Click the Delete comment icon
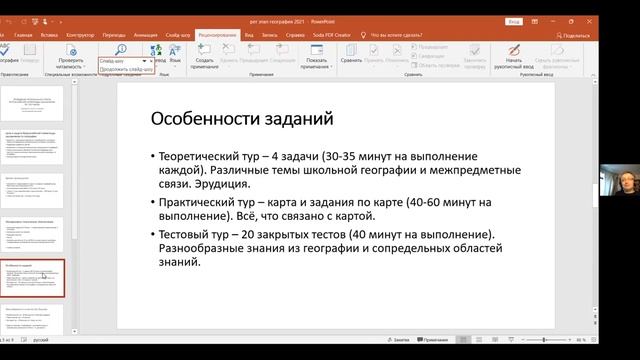 coord(228,50)
